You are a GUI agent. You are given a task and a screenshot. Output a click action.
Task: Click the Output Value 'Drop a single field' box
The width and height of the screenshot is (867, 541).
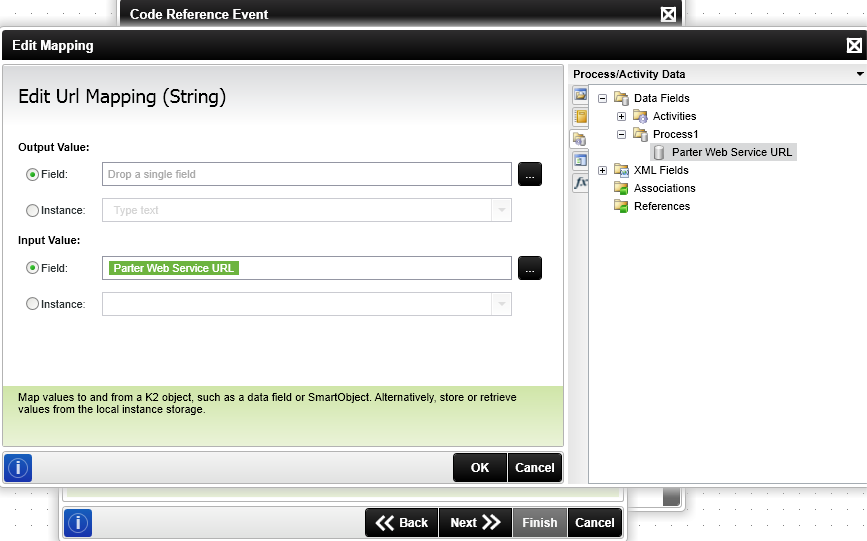click(x=307, y=174)
